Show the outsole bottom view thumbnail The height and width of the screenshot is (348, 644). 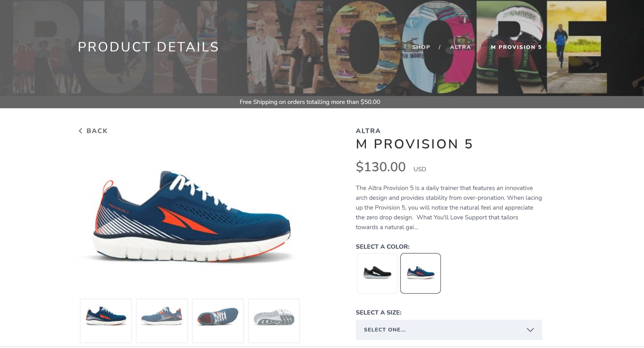[x=274, y=321]
